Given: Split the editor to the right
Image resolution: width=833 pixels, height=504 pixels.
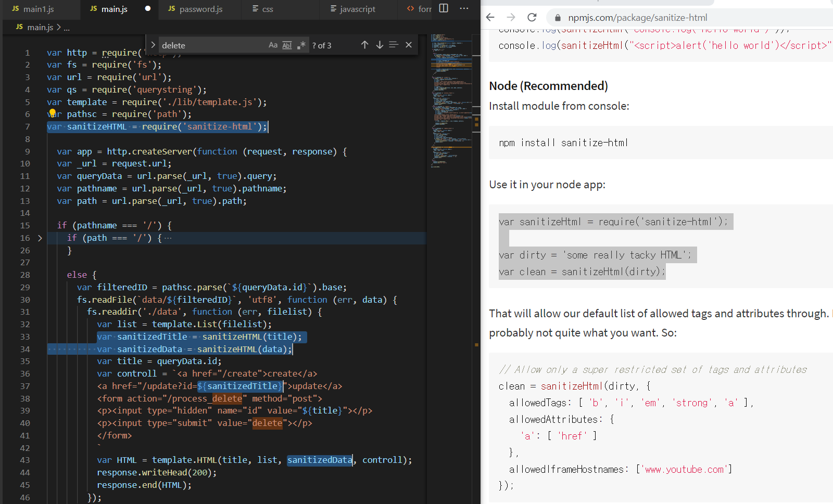Looking at the screenshot, I should click(444, 8).
